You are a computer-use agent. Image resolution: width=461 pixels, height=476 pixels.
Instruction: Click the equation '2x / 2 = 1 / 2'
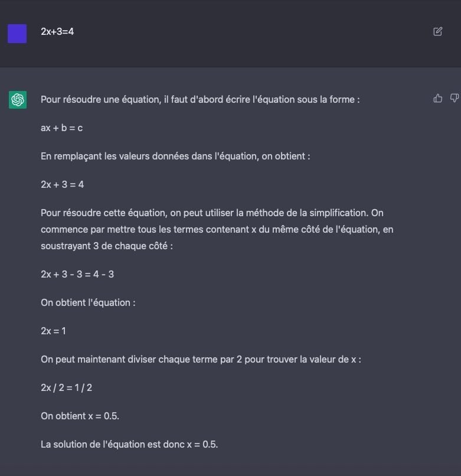coord(66,387)
